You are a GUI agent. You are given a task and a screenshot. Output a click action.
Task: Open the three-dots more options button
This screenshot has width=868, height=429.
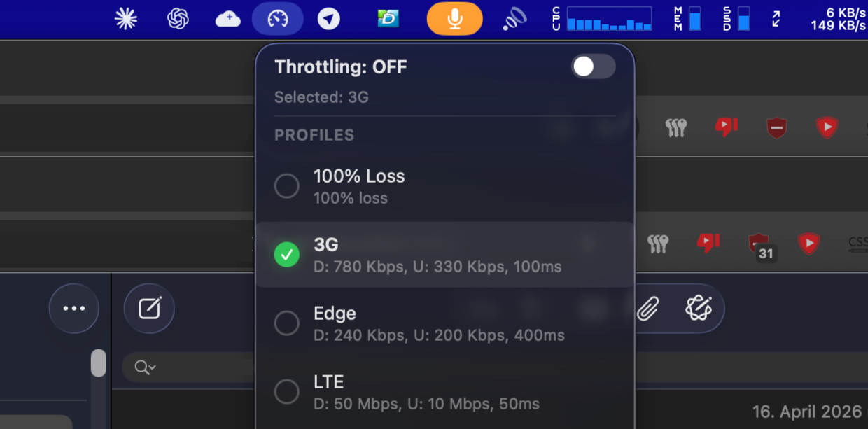point(74,308)
